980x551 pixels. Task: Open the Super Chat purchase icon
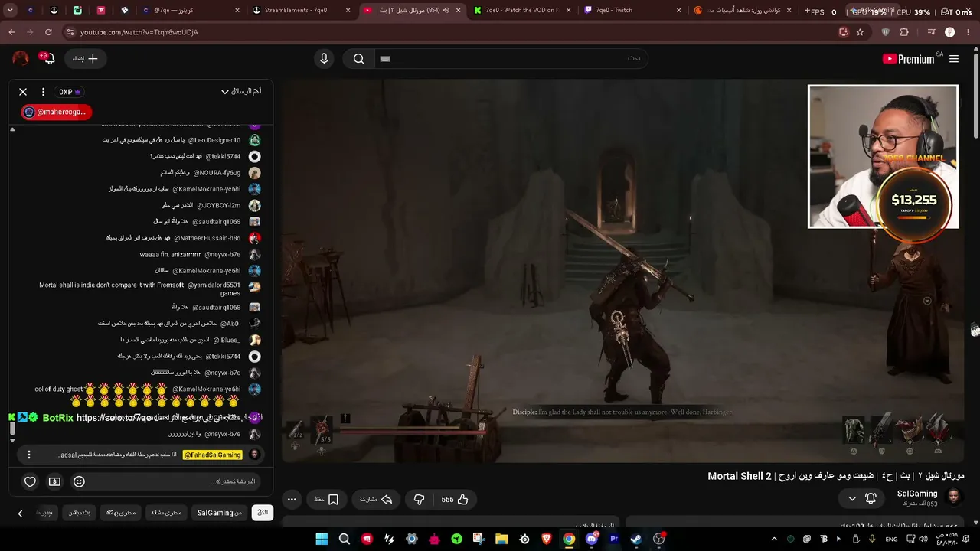tap(54, 481)
